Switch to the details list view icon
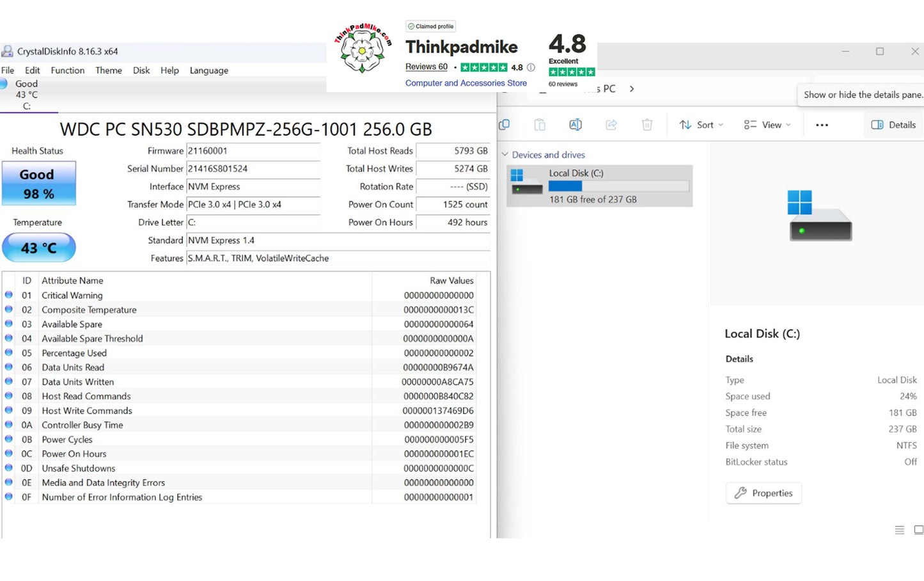 (900, 530)
